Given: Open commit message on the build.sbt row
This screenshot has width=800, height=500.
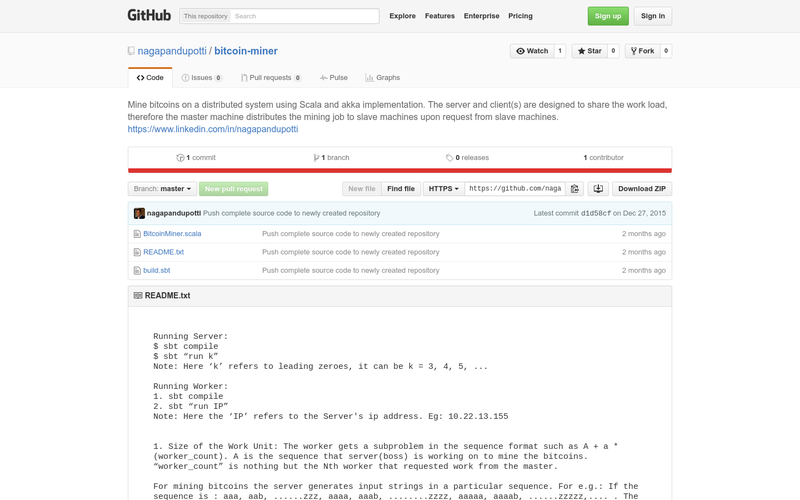Looking at the screenshot, I should 351,270.
